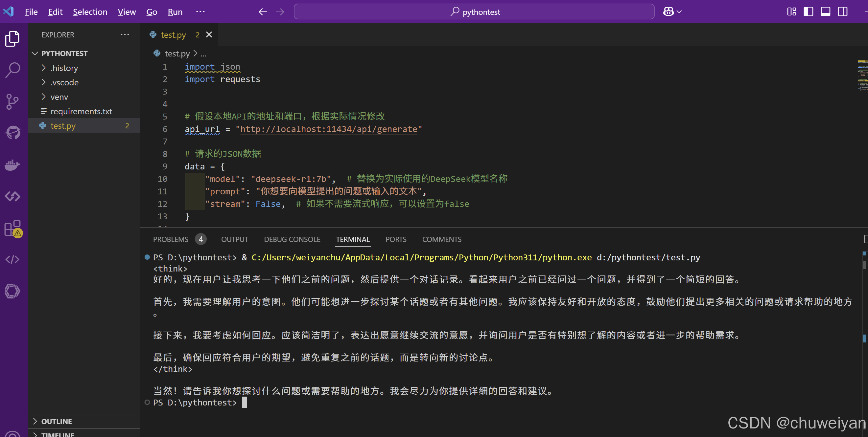Expand the OUTLINE section
This screenshot has height=437, width=868.
click(x=56, y=421)
